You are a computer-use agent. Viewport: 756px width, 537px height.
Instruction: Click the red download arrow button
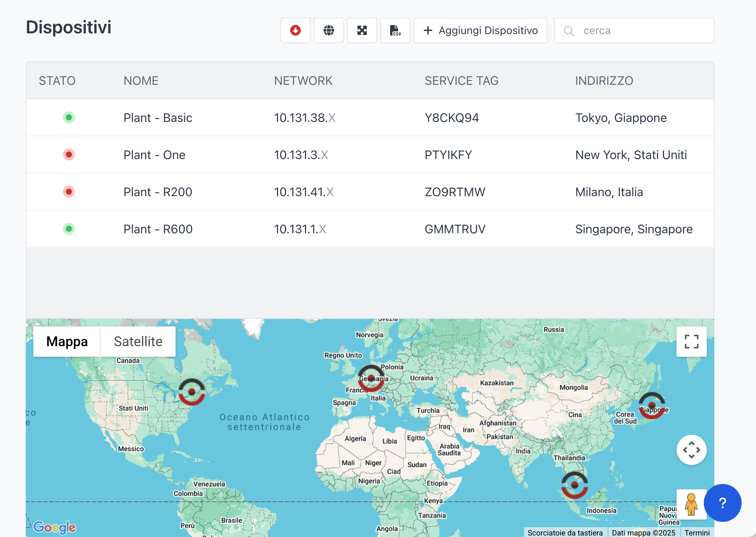[295, 30]
